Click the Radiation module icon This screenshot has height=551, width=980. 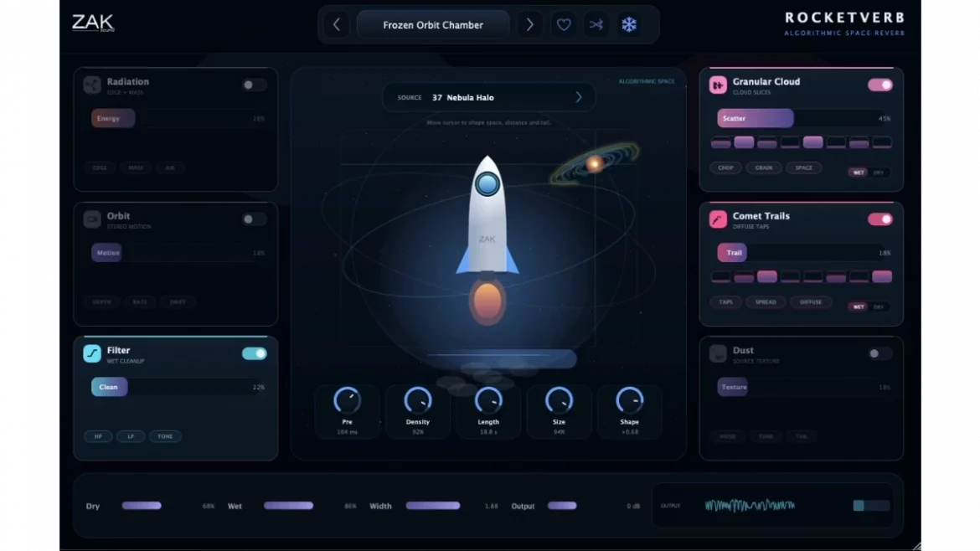92,85
